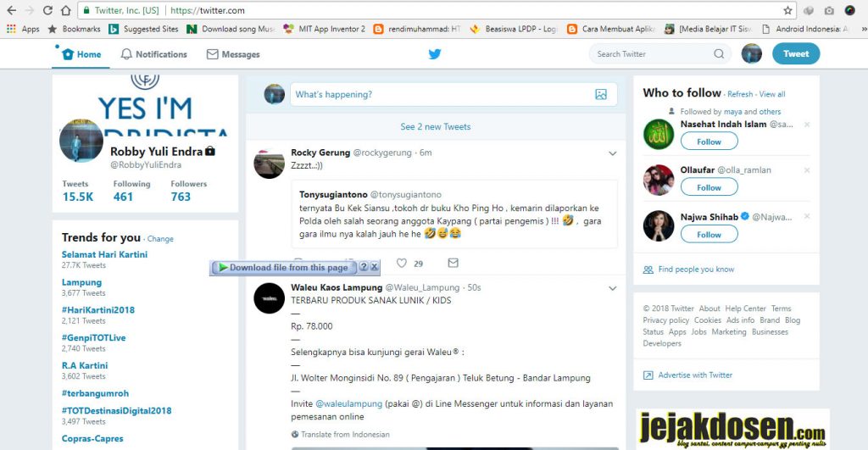The height and width of the screenshot is (450, 868).
Task: Change trends for you
Action: pyautogui.click(x=160, y=239)
